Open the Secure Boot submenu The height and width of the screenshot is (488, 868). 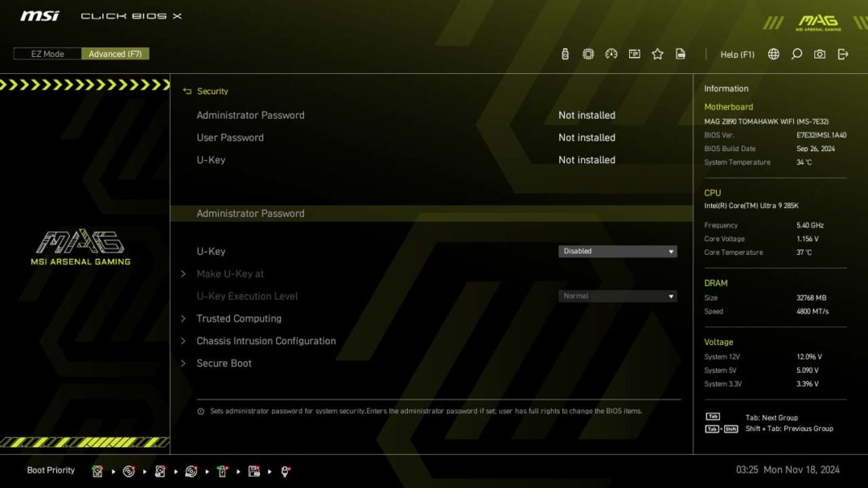coord(224,364)
